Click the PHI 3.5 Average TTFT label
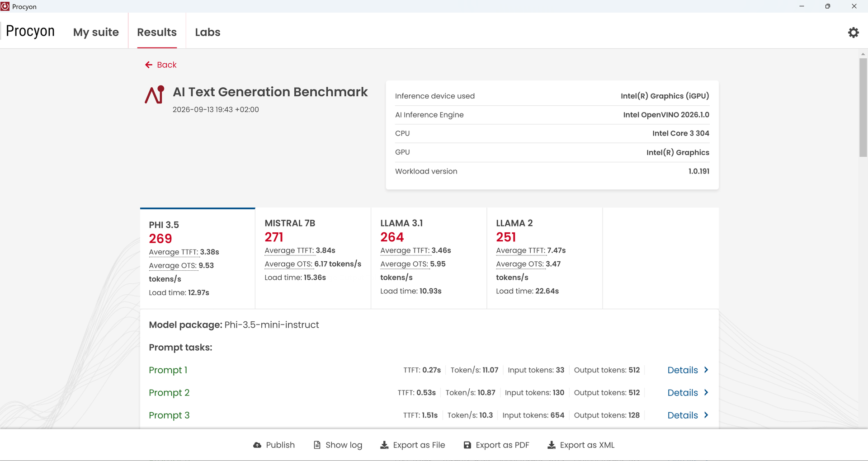The height and width of the screenshot is (461, 868). click(174, 252)
